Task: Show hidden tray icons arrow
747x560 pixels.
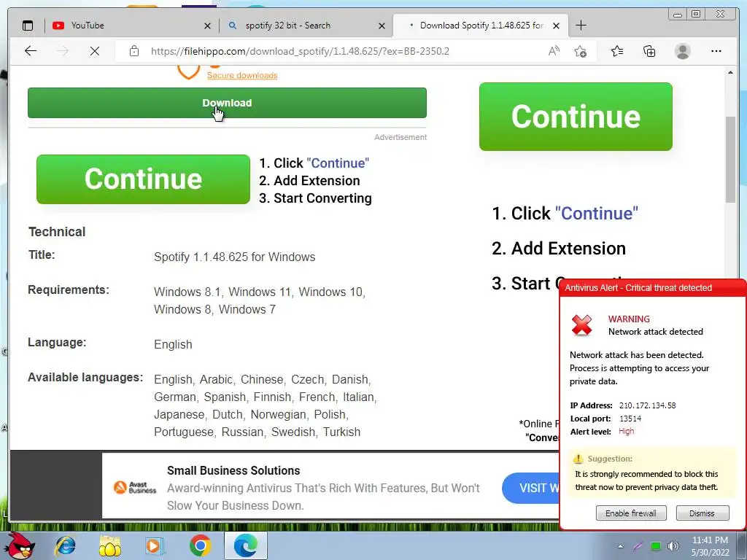Action: point(620,546)
